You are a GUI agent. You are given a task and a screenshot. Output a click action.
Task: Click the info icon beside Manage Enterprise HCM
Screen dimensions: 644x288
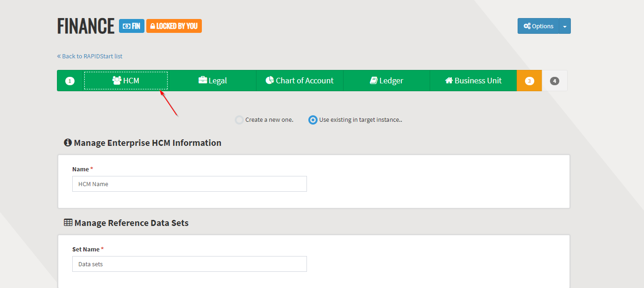pos(68,143)
